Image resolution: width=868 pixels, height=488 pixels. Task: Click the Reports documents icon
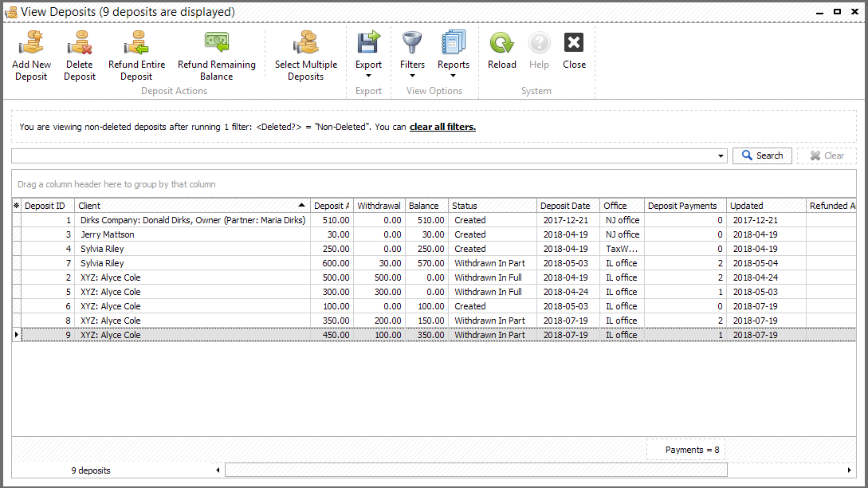tap(454, 42)
